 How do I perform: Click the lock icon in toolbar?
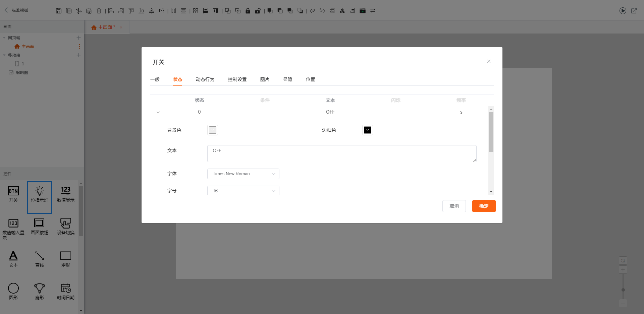click(x=248, y=11)
